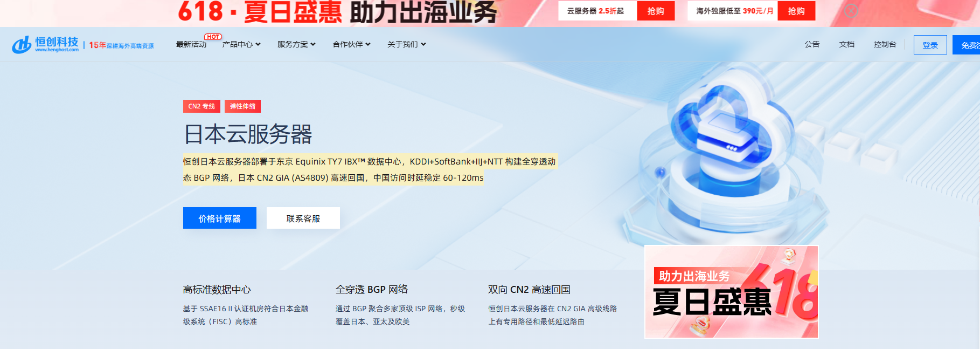Click the 价格计算器 button
980x349 pixels.
(x=220, y=218)
